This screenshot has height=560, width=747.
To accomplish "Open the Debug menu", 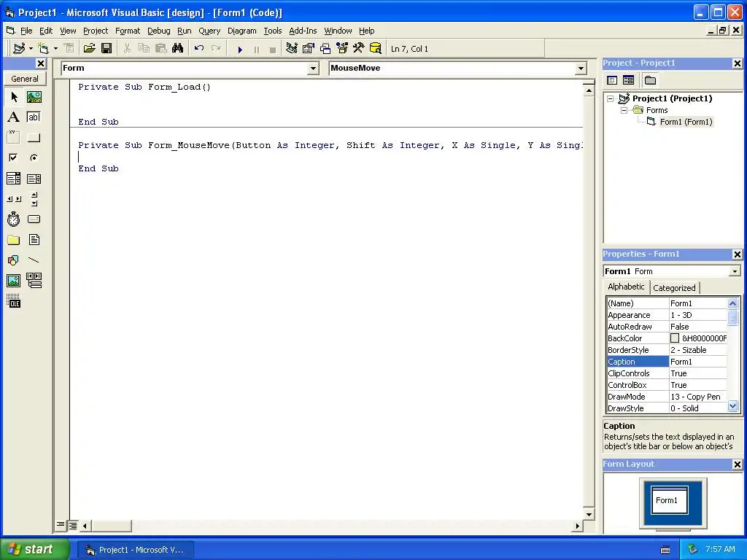I will click(158, 31).
